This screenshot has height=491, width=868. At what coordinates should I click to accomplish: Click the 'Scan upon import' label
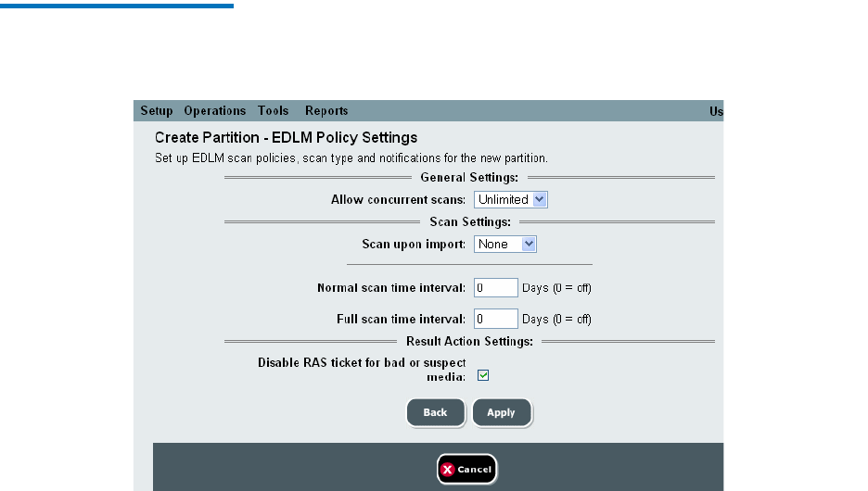click(x=413, y=245)
